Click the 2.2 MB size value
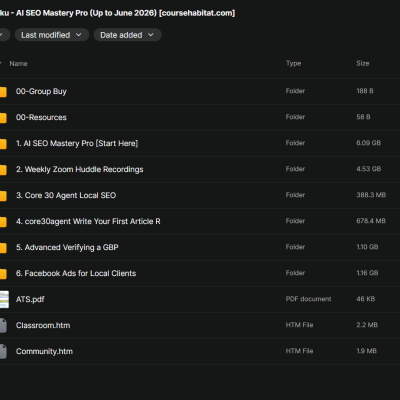 click(367, 325)
